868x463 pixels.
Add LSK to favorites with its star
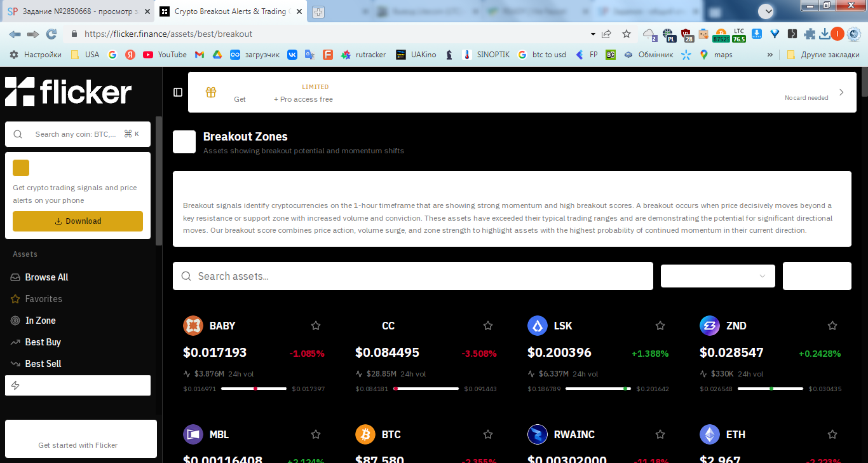(x=660, y=326)
